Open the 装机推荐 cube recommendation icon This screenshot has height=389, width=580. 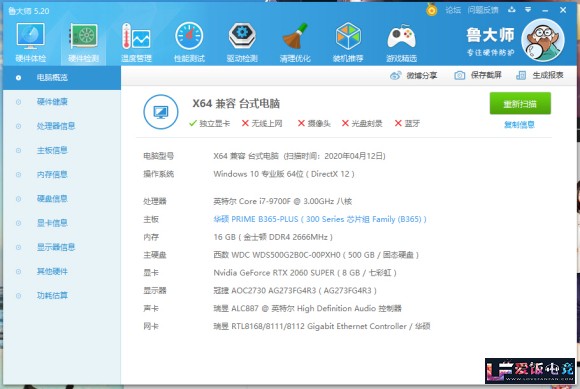348,42
